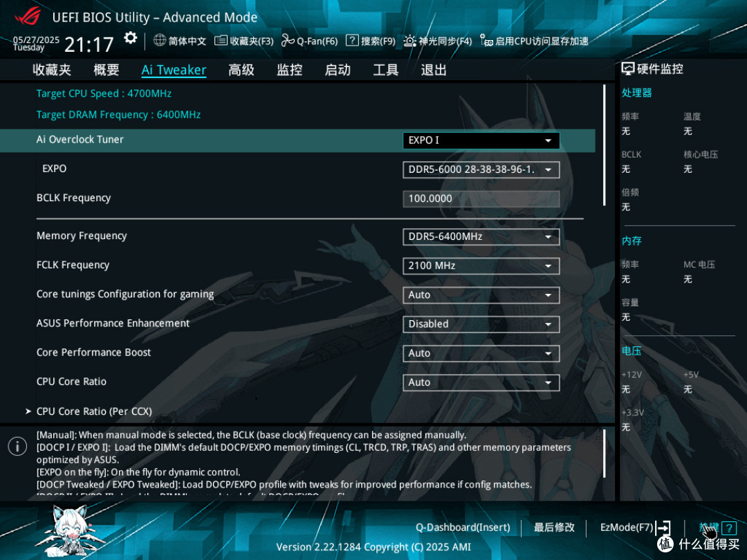This screenshot has height=560, width=747.
Task: Click the 电压 heading in hardware monitor
Action: click(631, 351)
